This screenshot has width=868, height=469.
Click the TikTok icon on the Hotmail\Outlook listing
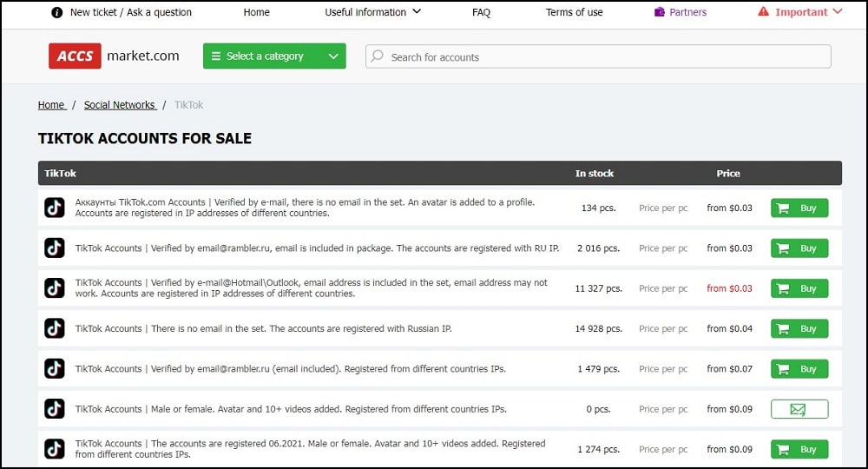click(x=54, y=288)
